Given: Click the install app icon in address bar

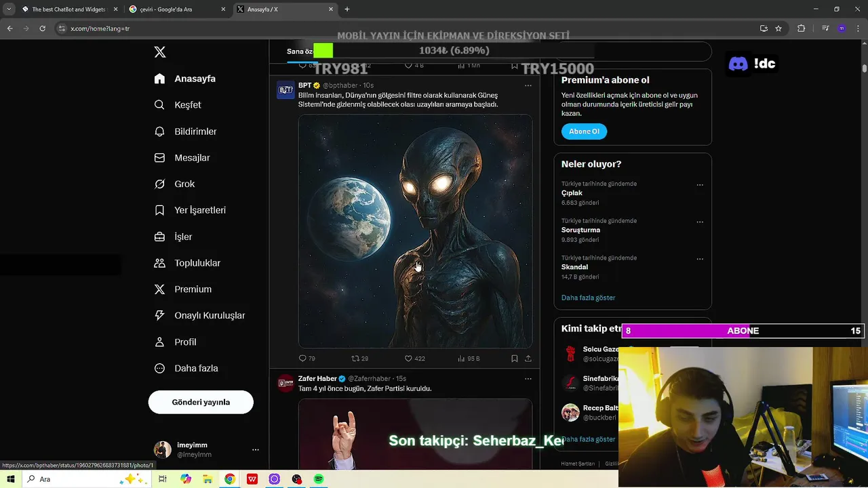Looking at the screenshot, I should click(x=764, y=28).
